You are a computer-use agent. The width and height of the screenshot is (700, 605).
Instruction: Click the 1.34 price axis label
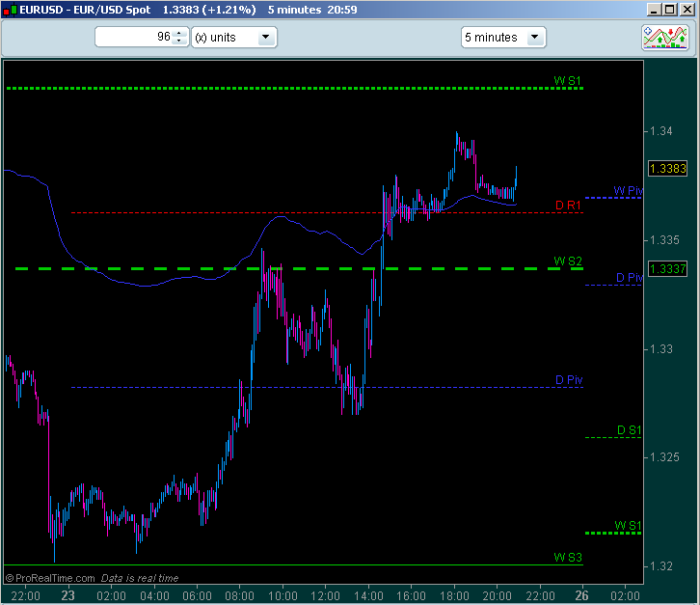click(661, 131)
